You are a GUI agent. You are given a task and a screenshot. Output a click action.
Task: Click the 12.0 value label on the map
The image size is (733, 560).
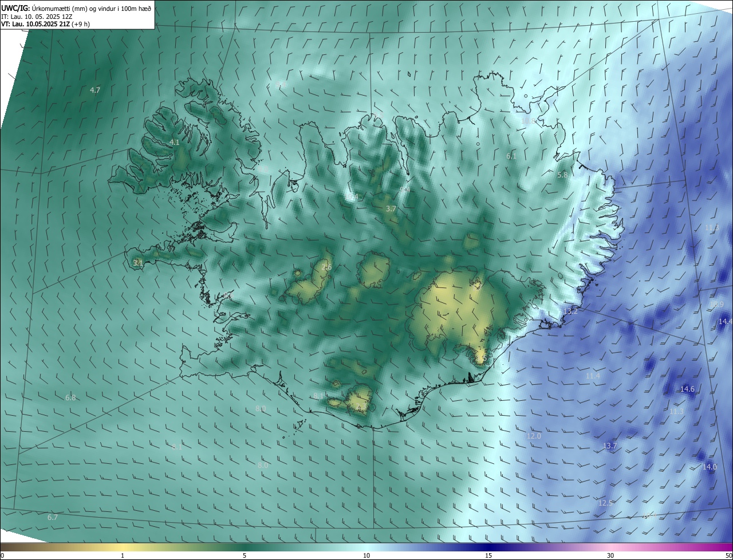coord(534,436)
